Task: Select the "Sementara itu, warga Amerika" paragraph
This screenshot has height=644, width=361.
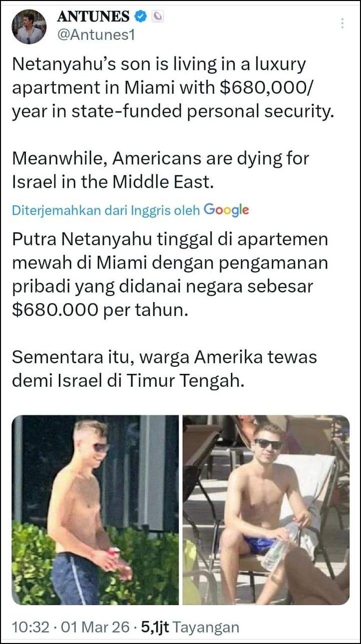Action: (165, 368)
